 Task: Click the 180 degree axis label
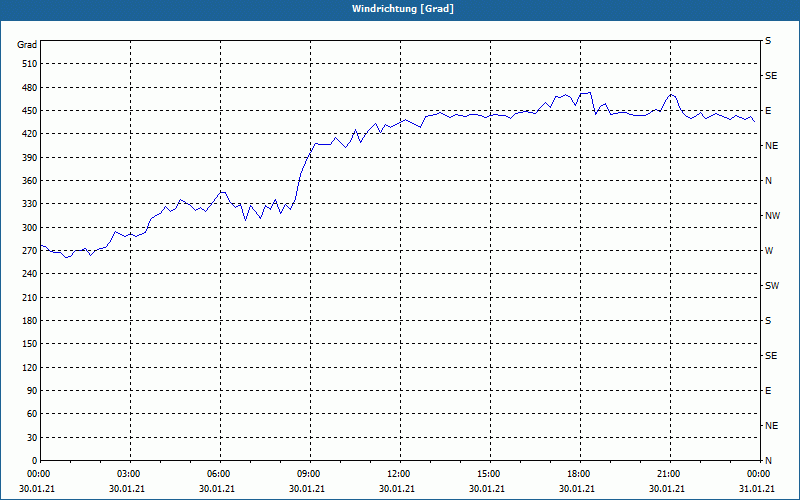[x=30, y=321]
